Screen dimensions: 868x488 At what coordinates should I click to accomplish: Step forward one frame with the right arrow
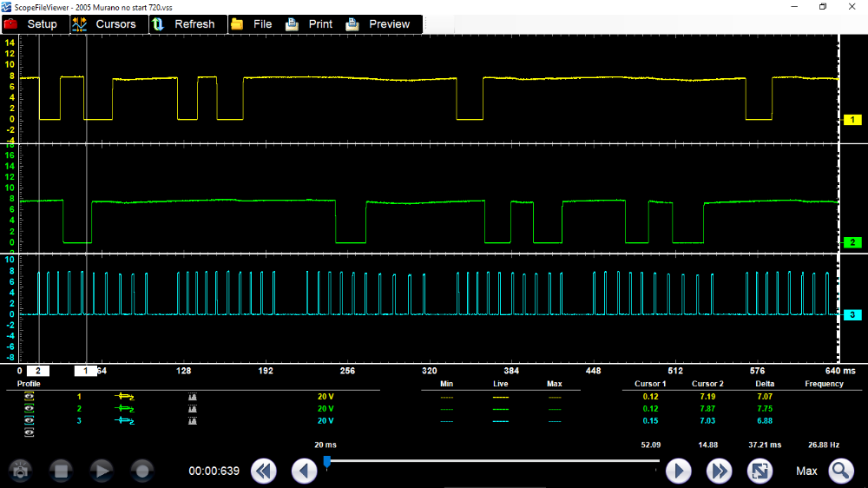678,471
